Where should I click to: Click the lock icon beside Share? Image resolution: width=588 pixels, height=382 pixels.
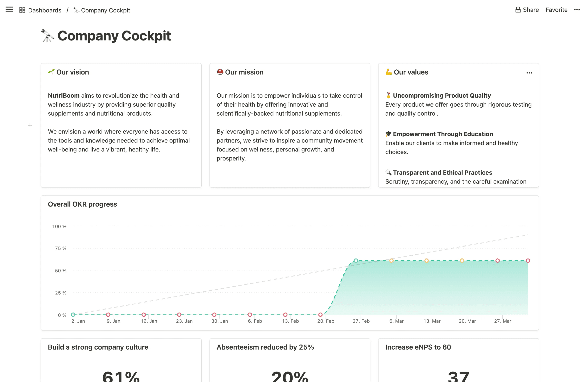pyautogui.click(x=518, y=10)
